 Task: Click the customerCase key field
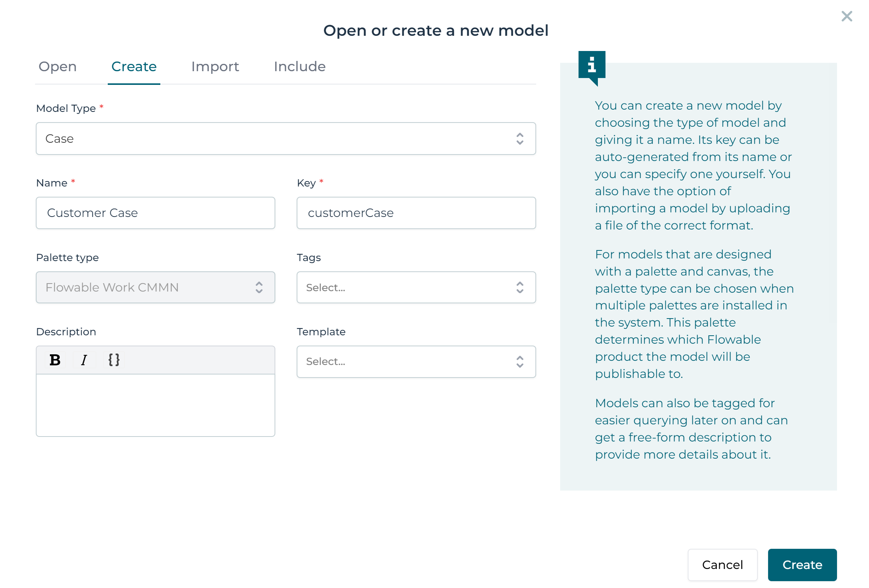416,213
